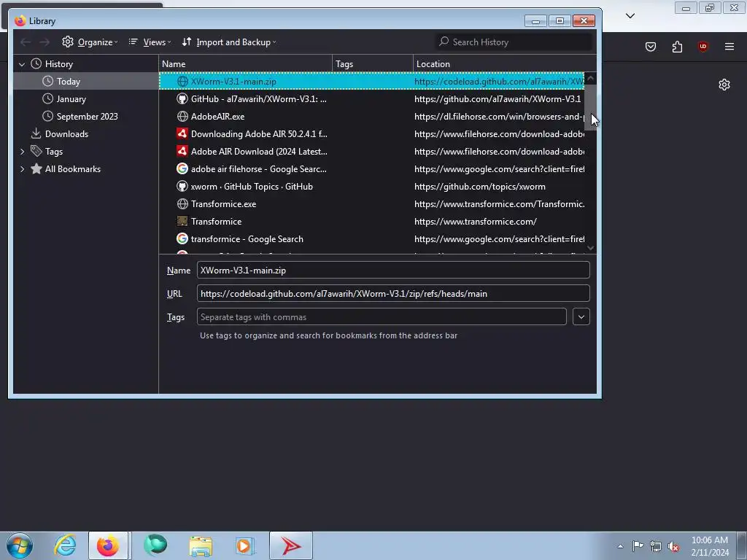Select Today in history sidebar

coord(68,82)
